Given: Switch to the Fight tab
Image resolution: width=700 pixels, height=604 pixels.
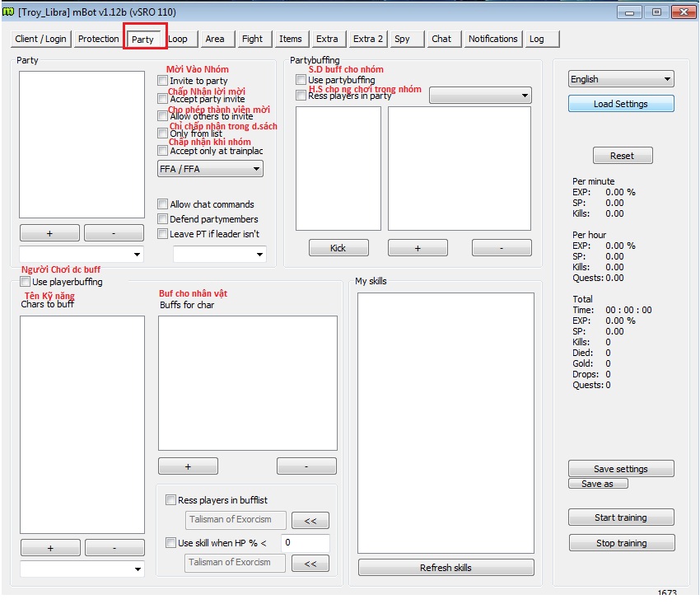Looking at the screenshot, I should point(252,39).
